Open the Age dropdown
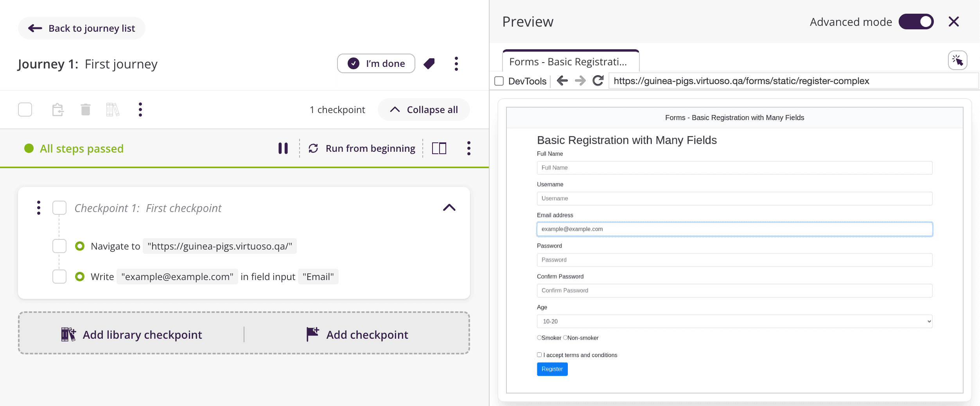The image size is (980, 406). [x=734, y=321]
